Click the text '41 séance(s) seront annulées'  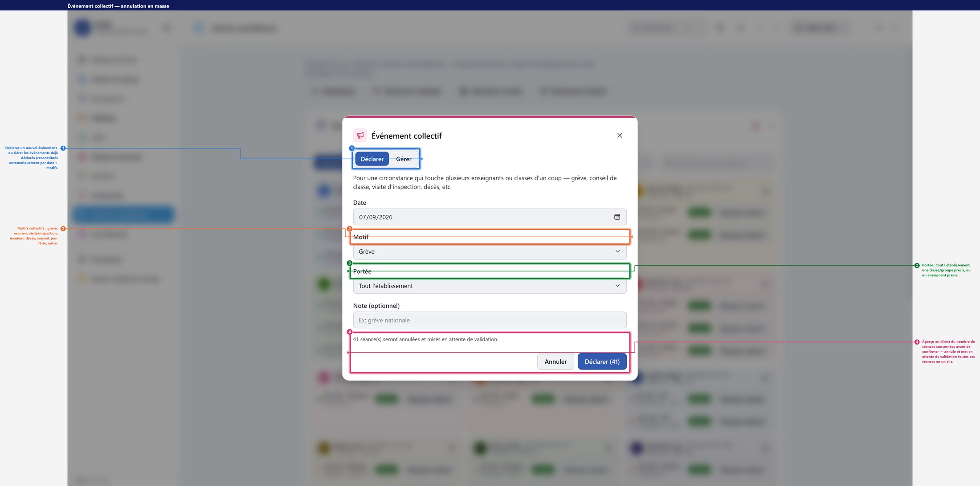coord(386,339)
